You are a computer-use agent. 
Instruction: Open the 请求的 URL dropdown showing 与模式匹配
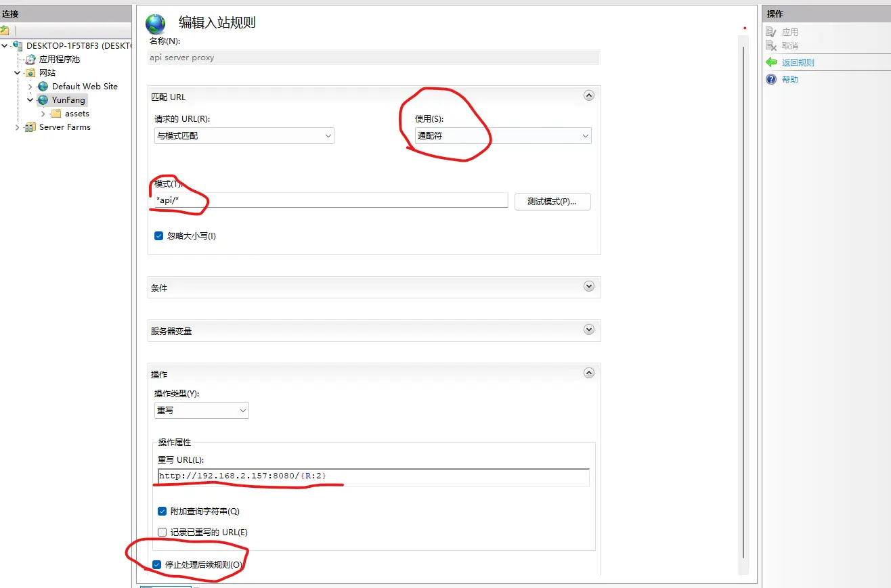pos(244,135)
